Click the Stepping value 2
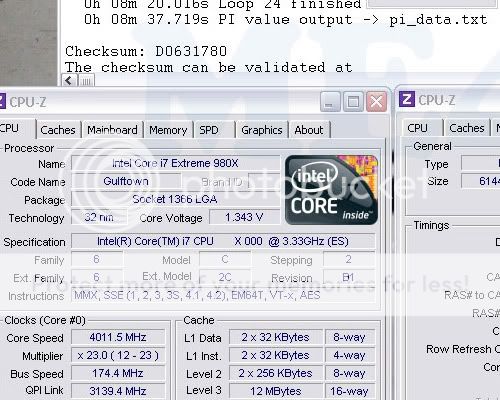500x400 pixels. point(349,259)
